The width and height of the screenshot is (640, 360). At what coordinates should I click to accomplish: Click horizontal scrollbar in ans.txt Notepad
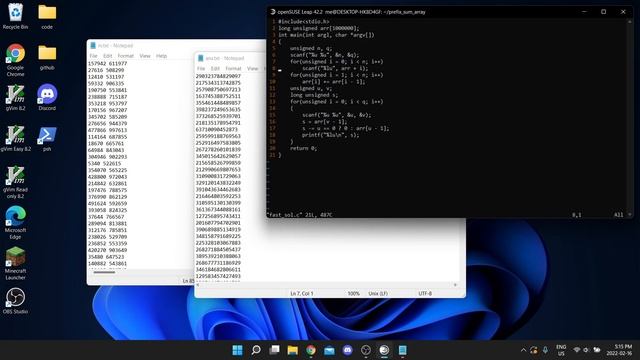click(327, 285)
